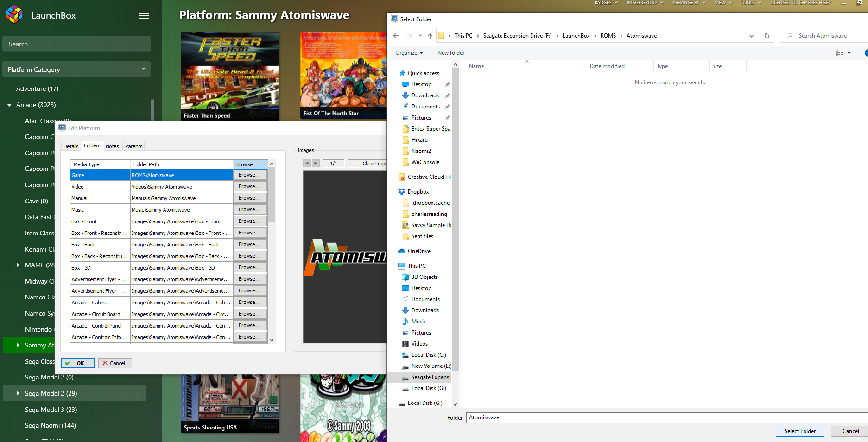
Task: Open the Hikaru folder
Action: 419,140
